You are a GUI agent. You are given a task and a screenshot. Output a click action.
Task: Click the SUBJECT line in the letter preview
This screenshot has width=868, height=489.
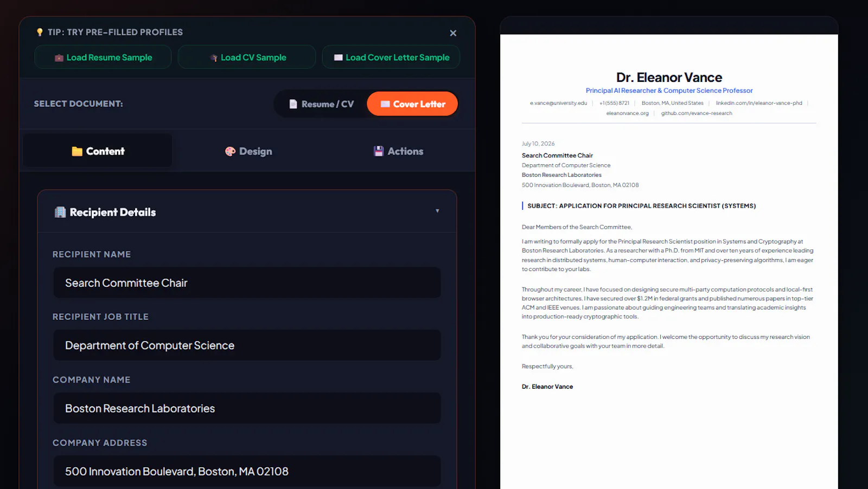click(x=641, y=206)
